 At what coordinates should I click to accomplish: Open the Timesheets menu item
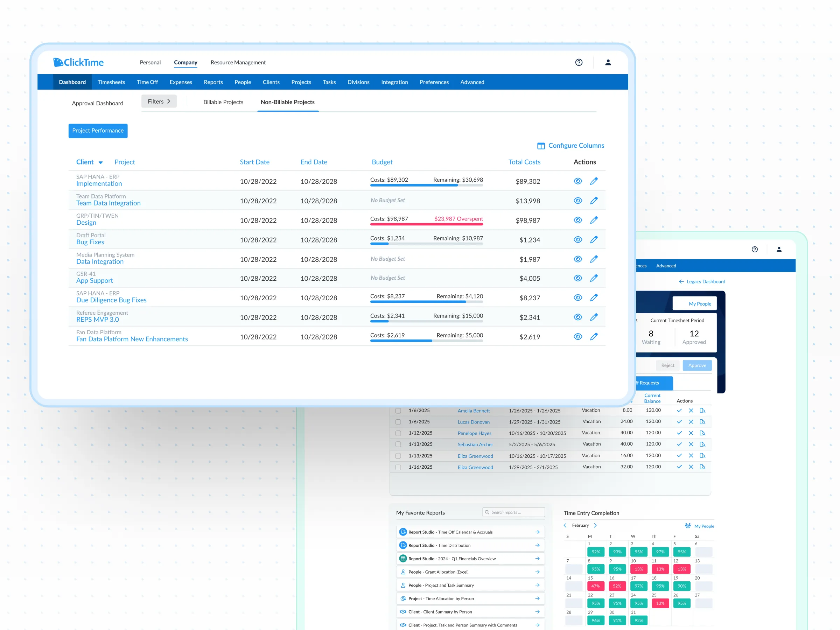(x=111, y=82)
